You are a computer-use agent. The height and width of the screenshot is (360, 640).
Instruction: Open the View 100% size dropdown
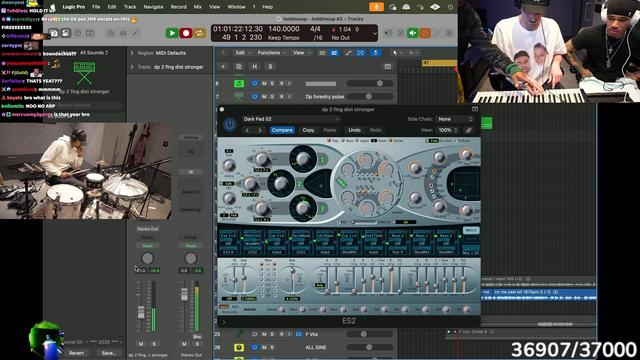[x=448, y=130]
